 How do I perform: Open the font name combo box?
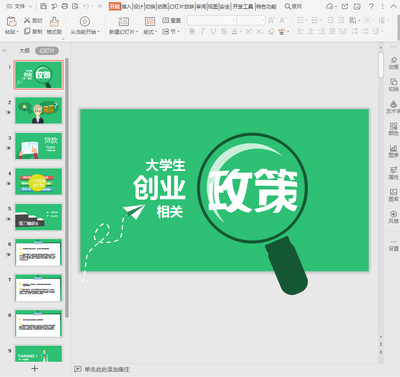tap(212, 20)
